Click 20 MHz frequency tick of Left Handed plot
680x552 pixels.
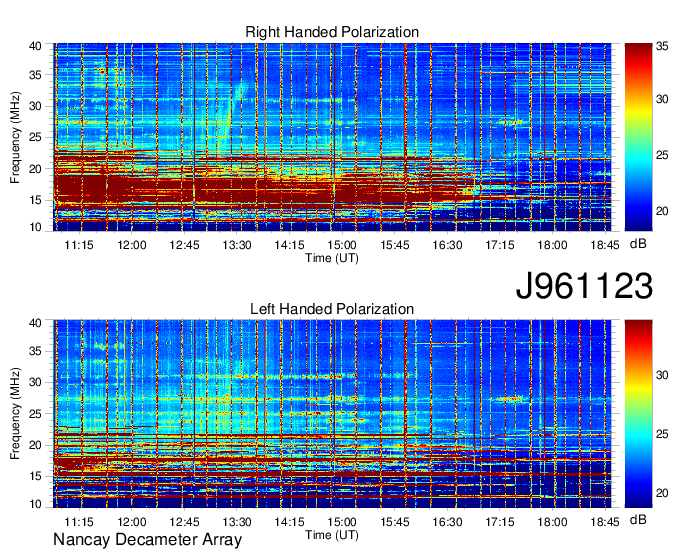(35, 445)
